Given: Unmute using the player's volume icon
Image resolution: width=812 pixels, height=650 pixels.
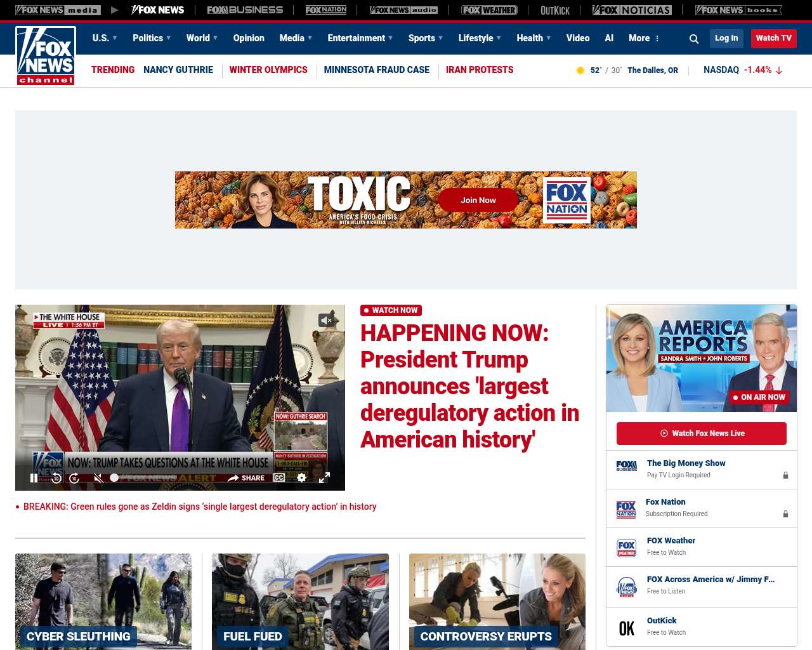Looking at the screenshot, I should point(98,478).
